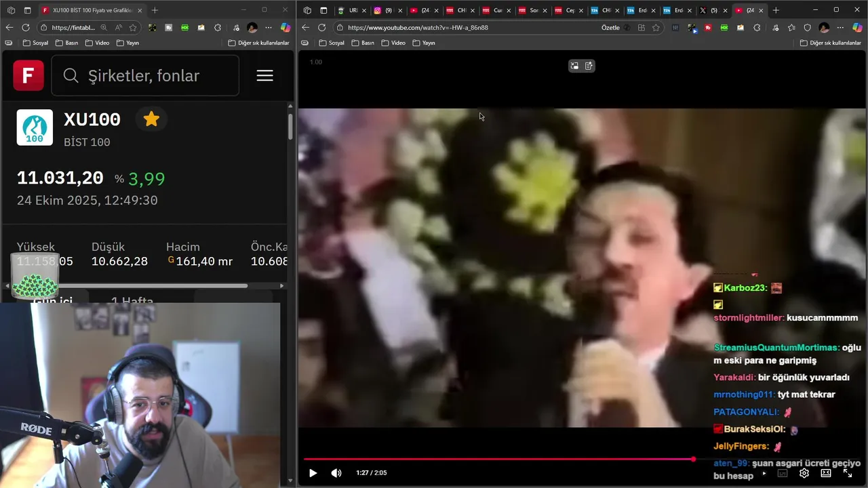
Task: Open the extensions puzzle icon in left window
Action: [x=218, y=28]
